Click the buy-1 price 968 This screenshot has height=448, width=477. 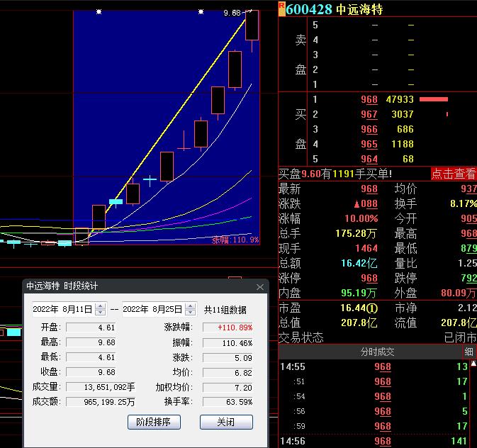pos(369,100)
